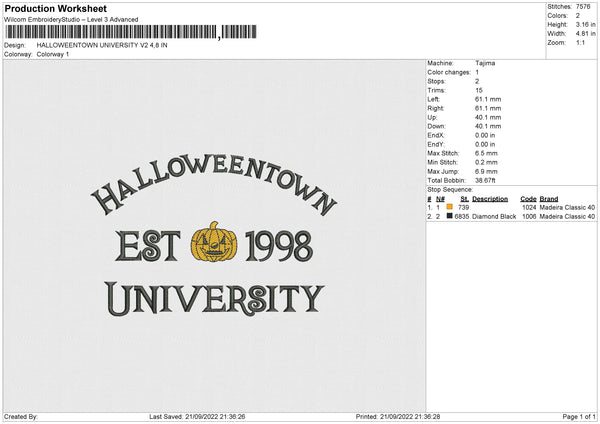Select the Trims value "15"
The image size is (600, 424).
479,90
